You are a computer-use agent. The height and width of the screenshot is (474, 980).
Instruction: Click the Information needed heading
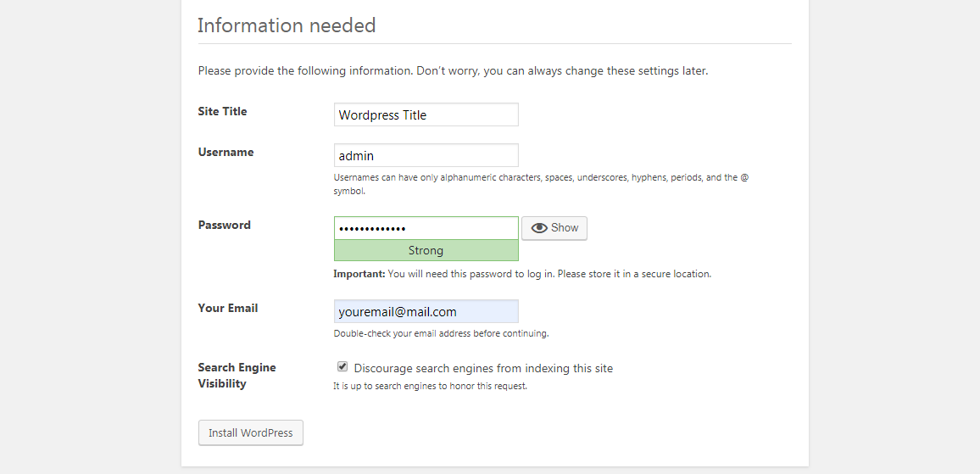287,25
